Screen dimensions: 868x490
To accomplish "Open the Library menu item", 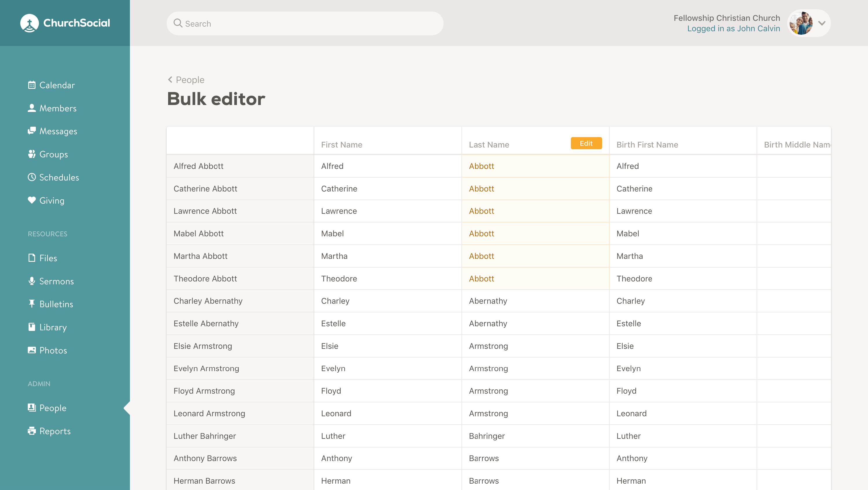I will pyautogui.click(x=53, y=327).
